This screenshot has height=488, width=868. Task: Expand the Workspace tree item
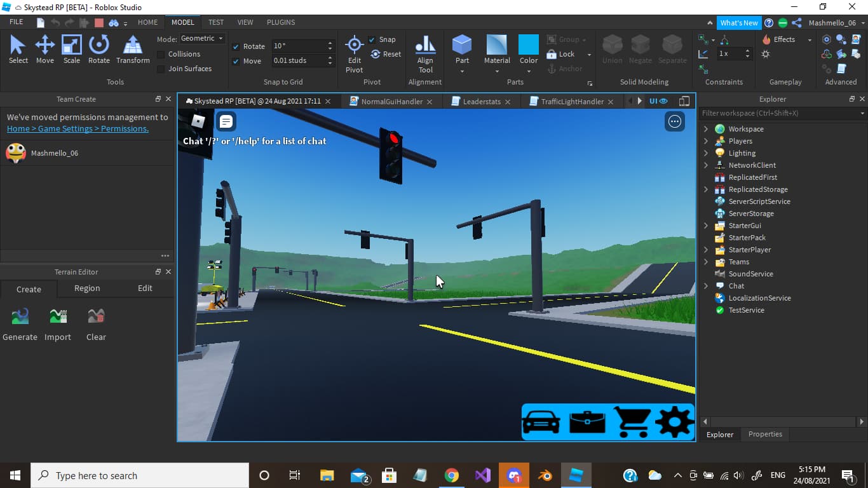point(705,128)
